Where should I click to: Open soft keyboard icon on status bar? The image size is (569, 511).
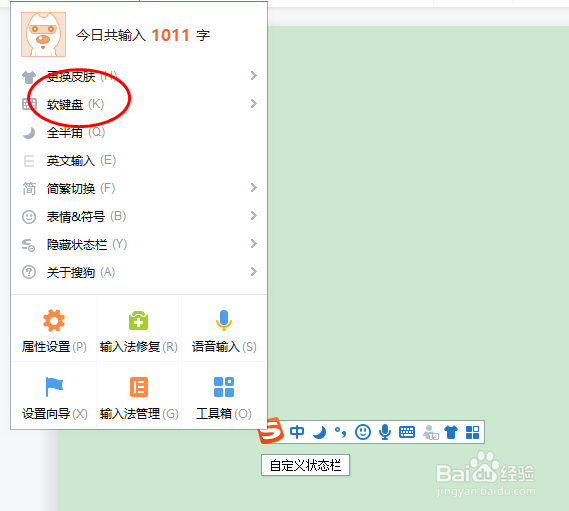click(407, 432)
